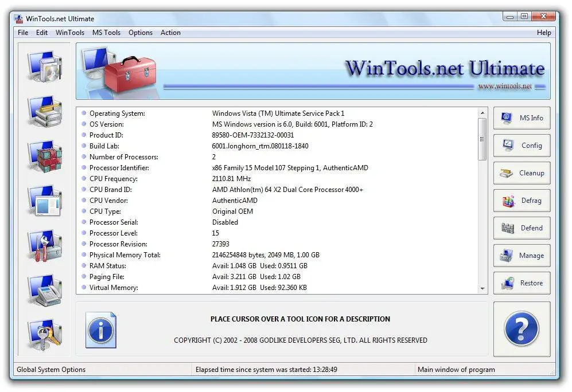This screenshot has height=392, width=572.
Task: Click the info list scrollbar thumb
Action: pyautogui.click(x=482, y=139)
